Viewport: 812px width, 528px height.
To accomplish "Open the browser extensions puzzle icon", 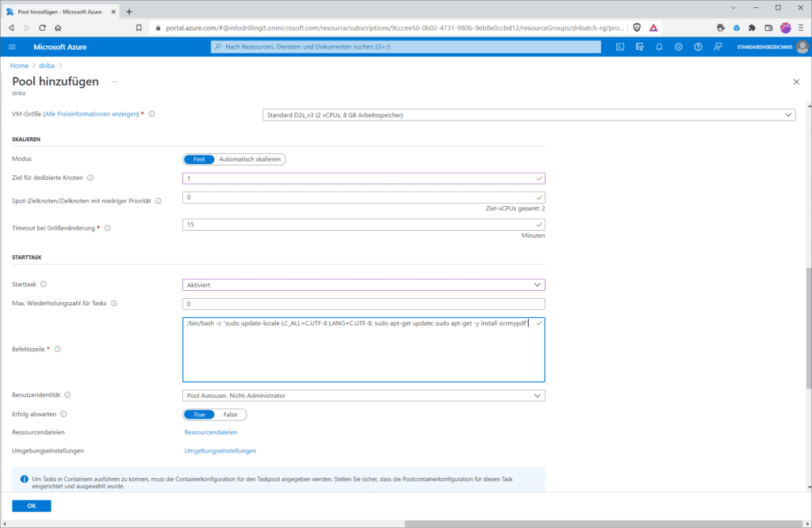I will pyautogui.click(x=752, y=28).
